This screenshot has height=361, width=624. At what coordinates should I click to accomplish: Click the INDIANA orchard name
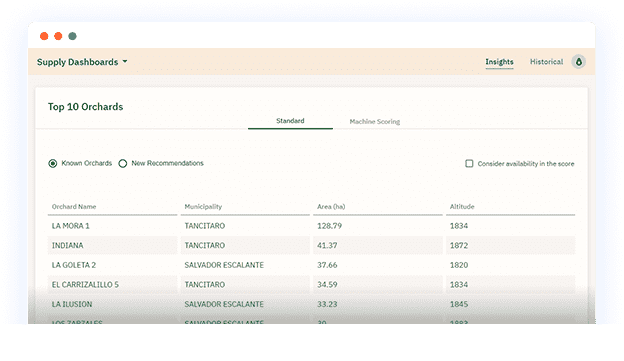[68, 246]
